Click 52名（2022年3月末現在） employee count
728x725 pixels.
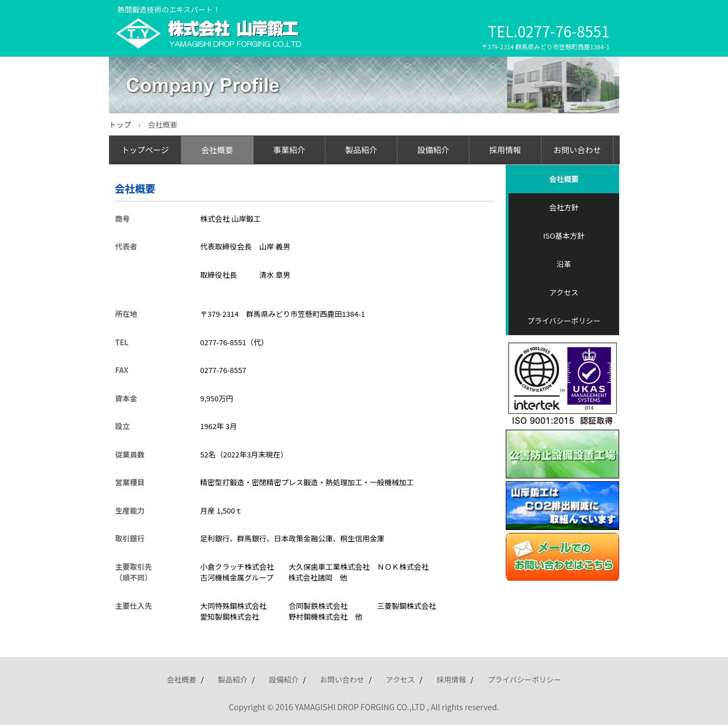(x=243, y=455)
